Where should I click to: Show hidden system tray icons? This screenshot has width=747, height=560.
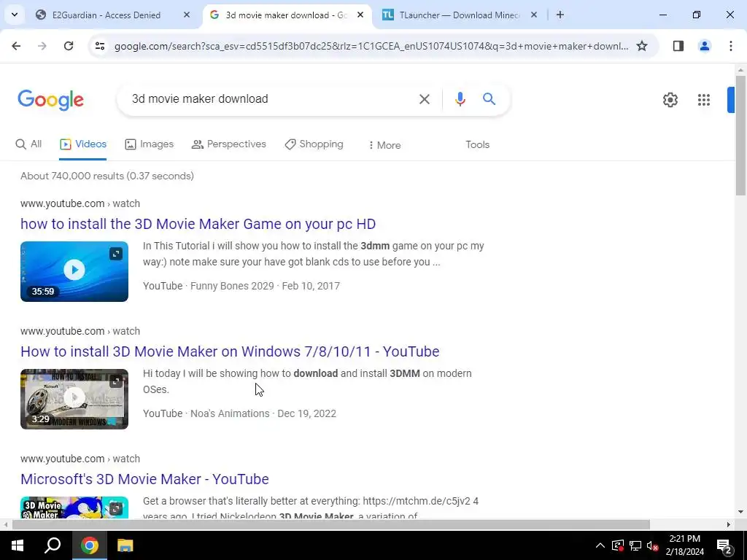[x=600, y=545]
